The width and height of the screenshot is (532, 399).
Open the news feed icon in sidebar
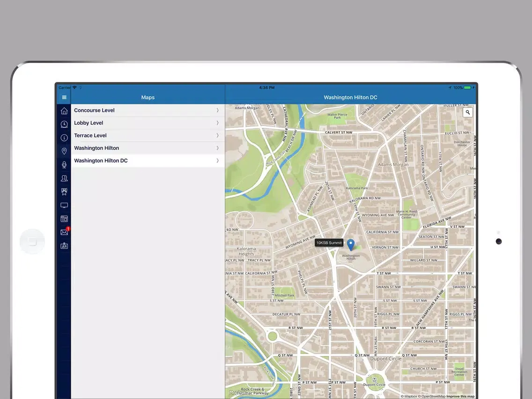[64, 219]
